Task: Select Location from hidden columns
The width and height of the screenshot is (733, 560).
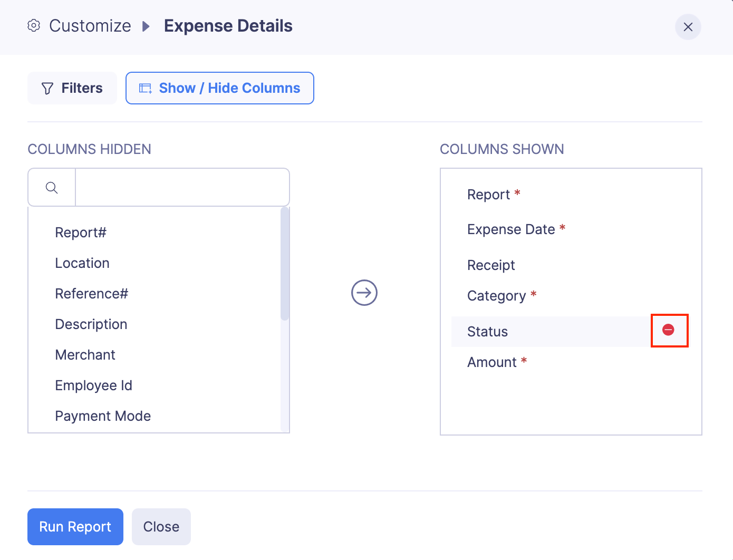Action: pyautogui.click(x=82, y=263)
